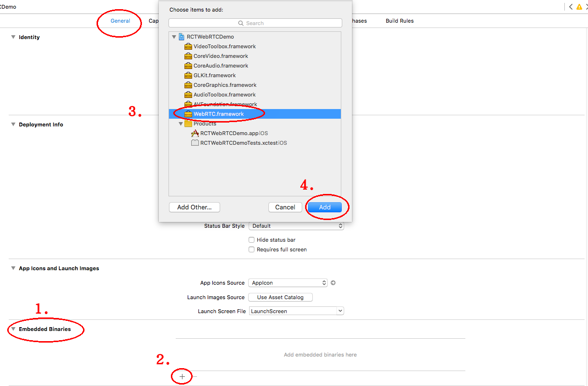Open the Status Bar Style dropdown
Image resolution: width=588 pixels, height=386 pixels.
296,226
